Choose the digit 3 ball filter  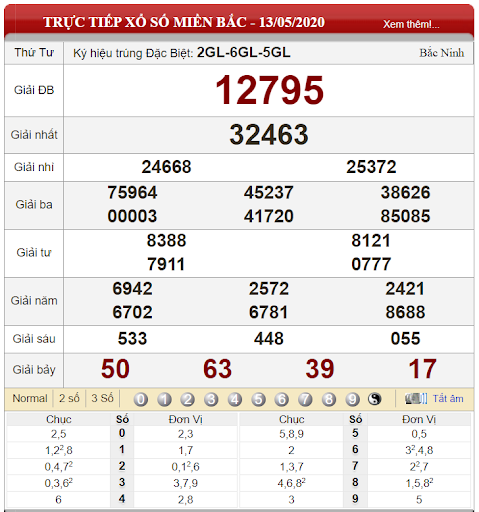(x=211, y=399)
